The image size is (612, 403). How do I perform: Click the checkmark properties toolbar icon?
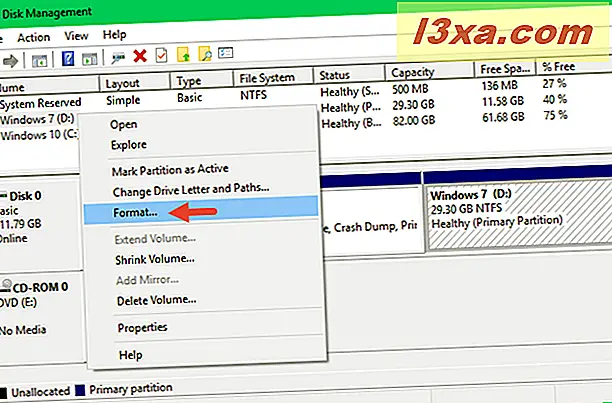[x=161, y=55]
